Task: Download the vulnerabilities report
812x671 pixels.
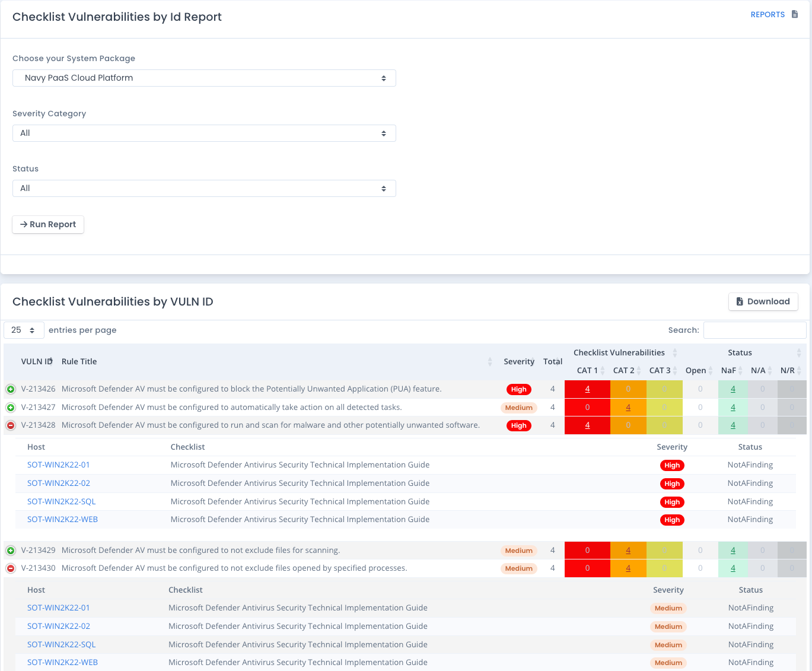Action: coord(763,301)
